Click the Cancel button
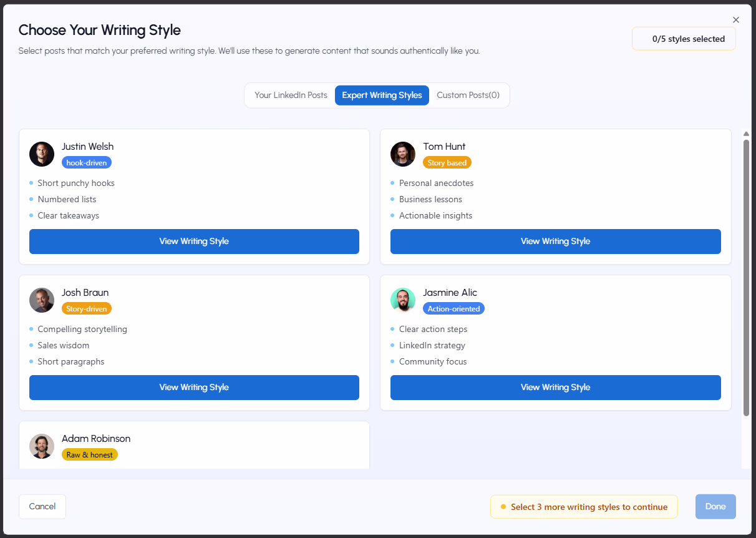This screenshot has width=756, height=538. point(42,506)
